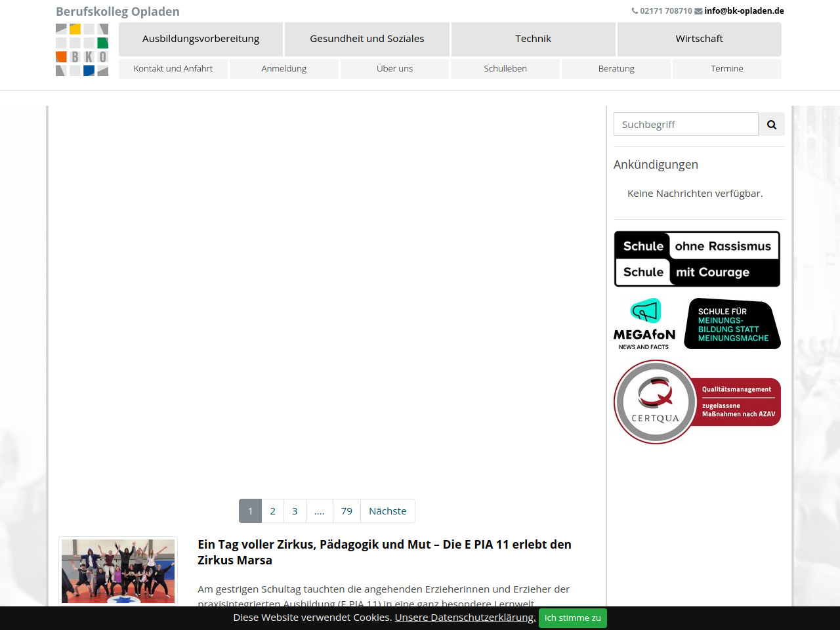840x630 pixels.
Task: Click the Suchbegriff search field
Action: pos(686,125)
